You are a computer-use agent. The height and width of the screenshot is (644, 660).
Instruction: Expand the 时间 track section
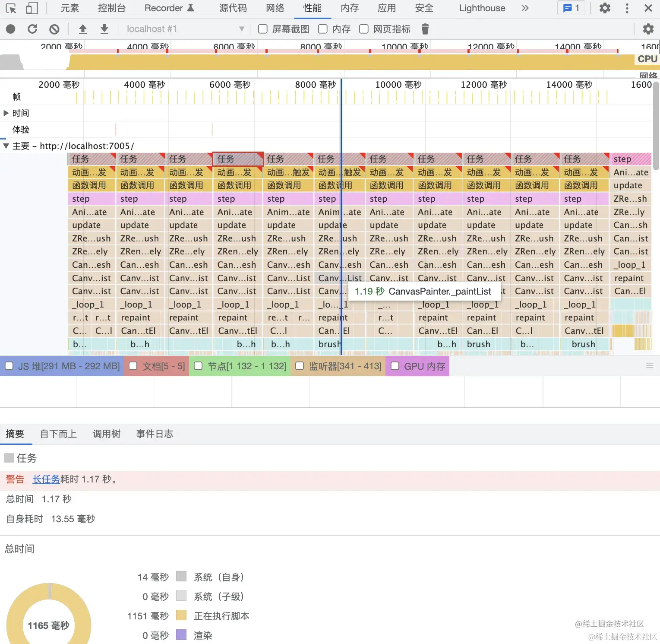click(x=6, y=113)
